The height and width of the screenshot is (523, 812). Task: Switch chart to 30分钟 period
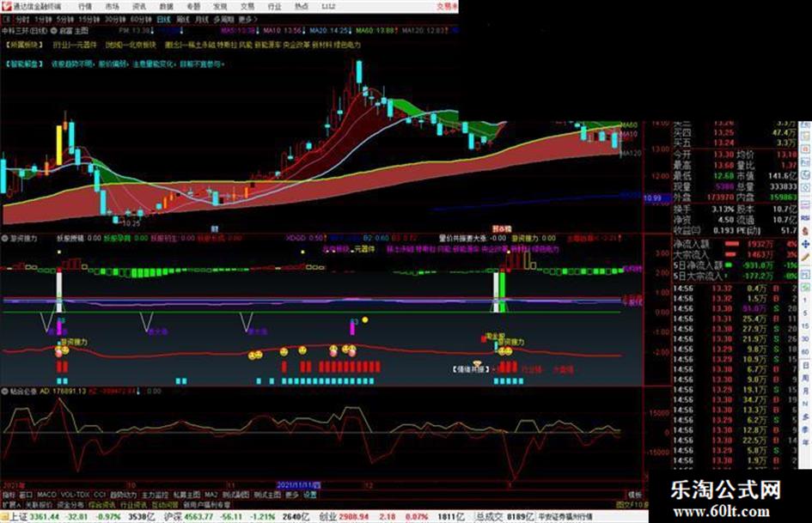(x=115, y=20)
